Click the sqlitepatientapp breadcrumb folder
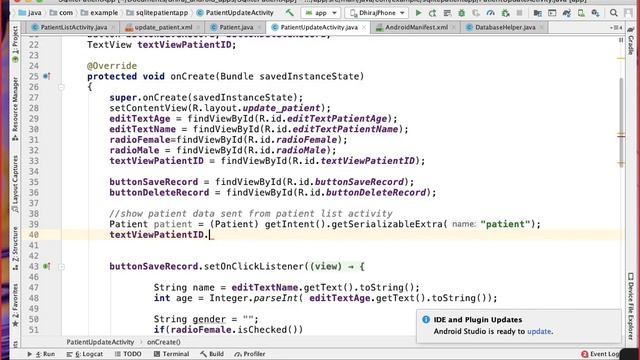Image resolution: width=640 pixels, height=360 pixels. tap(157, 13)
